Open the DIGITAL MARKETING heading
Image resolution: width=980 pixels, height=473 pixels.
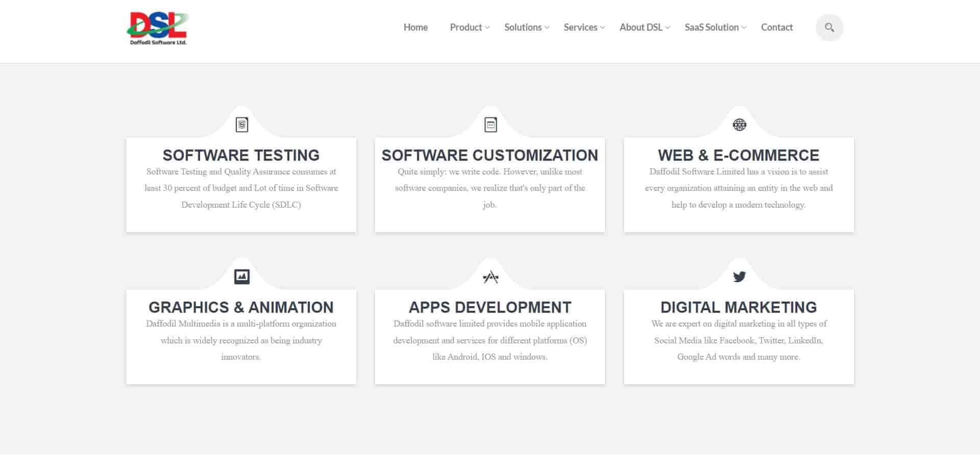coord(739,307)
